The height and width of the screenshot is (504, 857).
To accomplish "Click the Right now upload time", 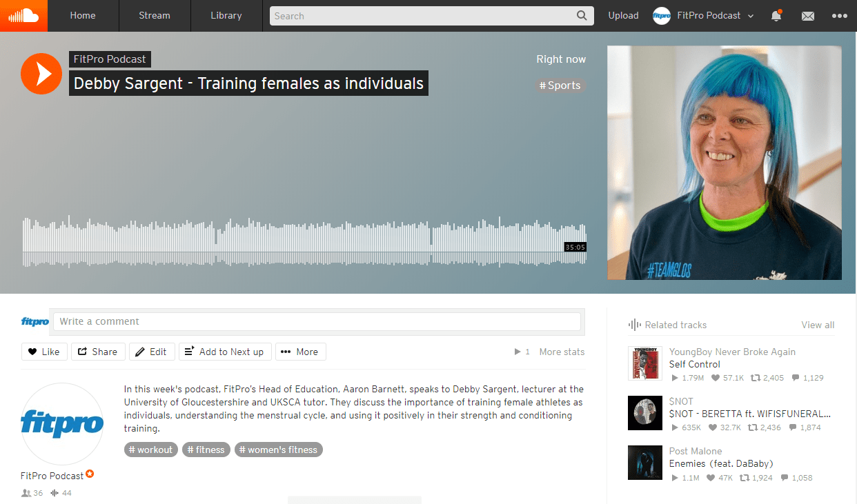I will pyautogui.click(x=561, y=59).
